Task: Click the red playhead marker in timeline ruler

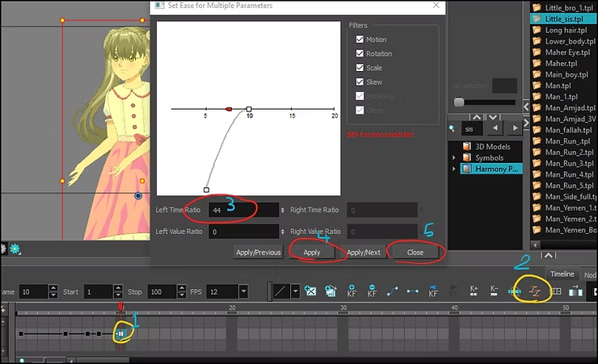Action: 121,307
